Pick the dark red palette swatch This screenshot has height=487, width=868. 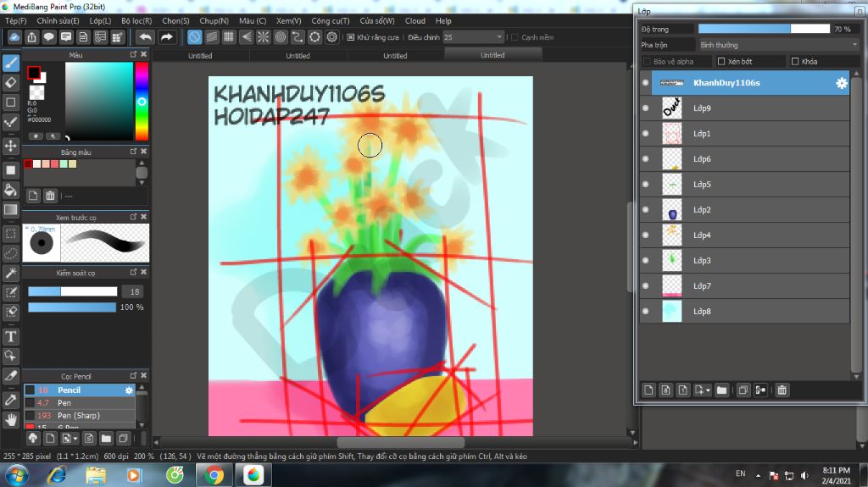(28, 163)
